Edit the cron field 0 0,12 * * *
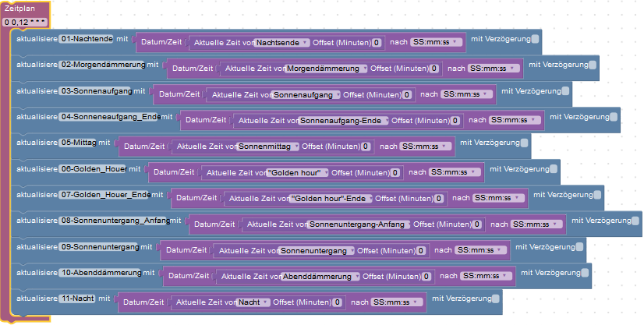This screenshot has width=644, height=325. 25,22
